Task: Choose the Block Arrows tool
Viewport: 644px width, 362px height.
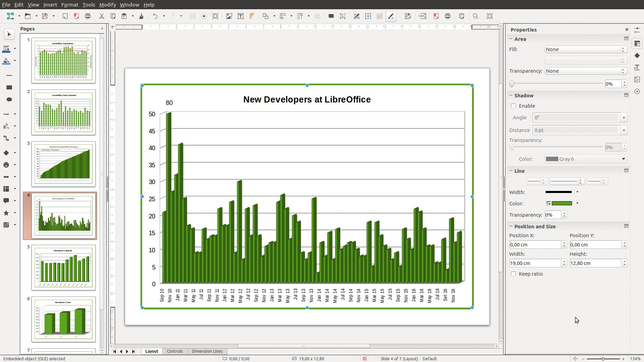Action: pos(6,177)
